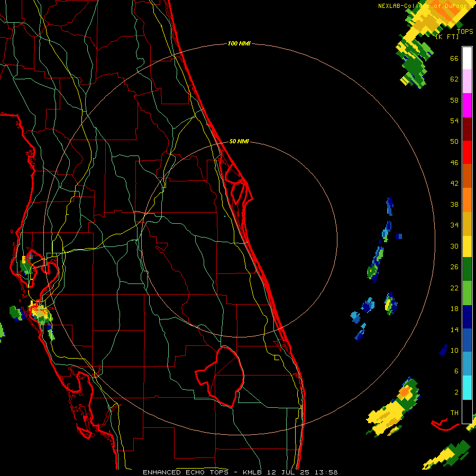Click the "30" legend value
The image size is (476, 476).
coord(454,246)
